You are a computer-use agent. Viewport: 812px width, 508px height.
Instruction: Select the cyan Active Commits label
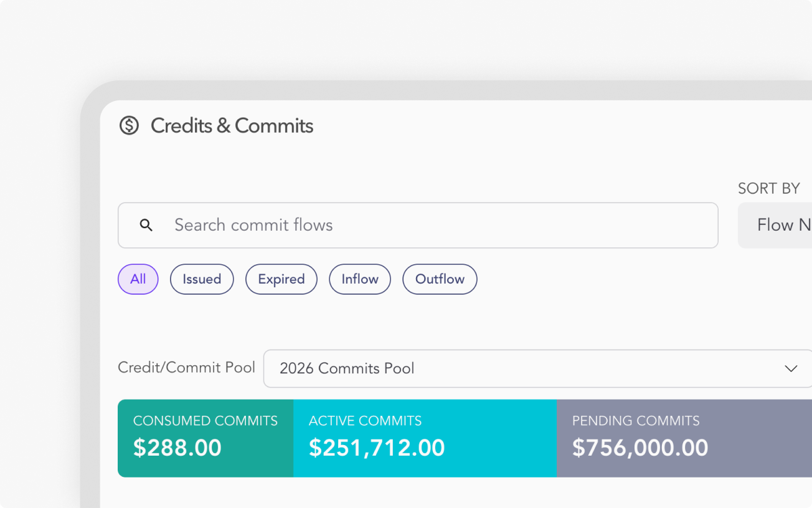pos(365,421)
